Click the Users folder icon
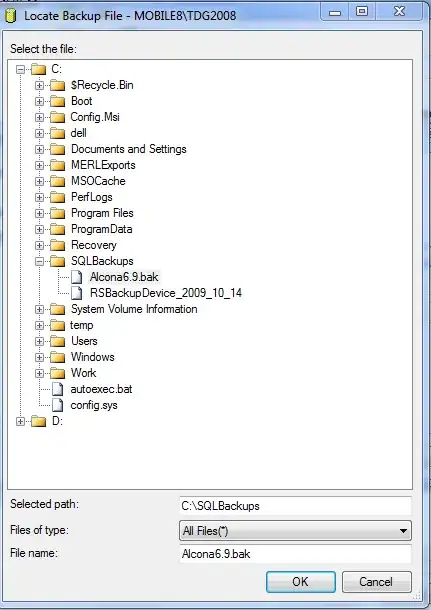Viewport: 431px width, 610px height. (58, 341)
